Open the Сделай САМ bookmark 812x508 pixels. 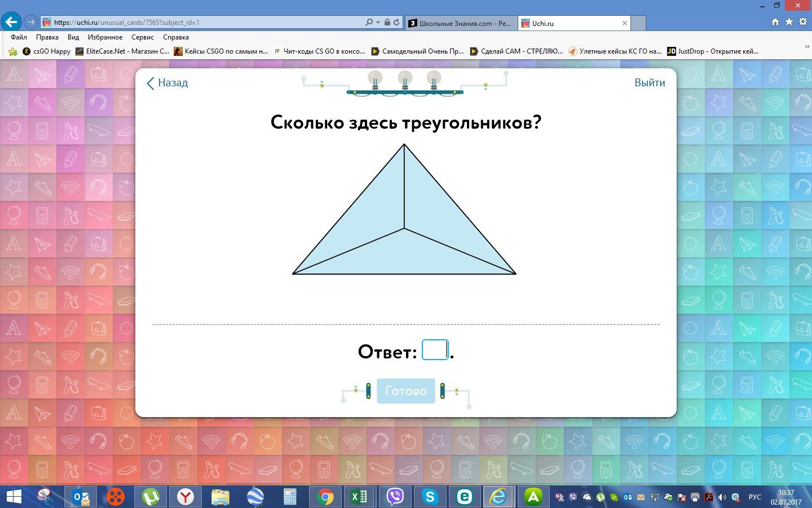pos(517,51)
